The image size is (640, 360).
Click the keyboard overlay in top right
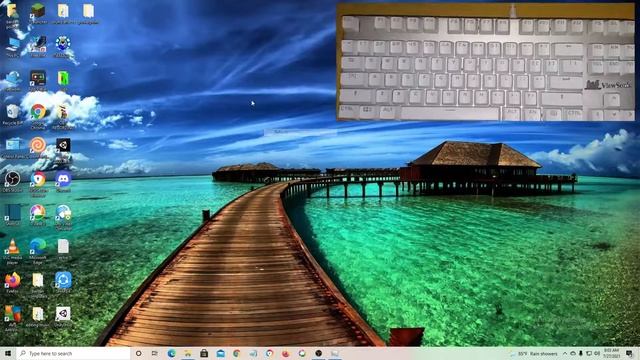coord(486,62)
